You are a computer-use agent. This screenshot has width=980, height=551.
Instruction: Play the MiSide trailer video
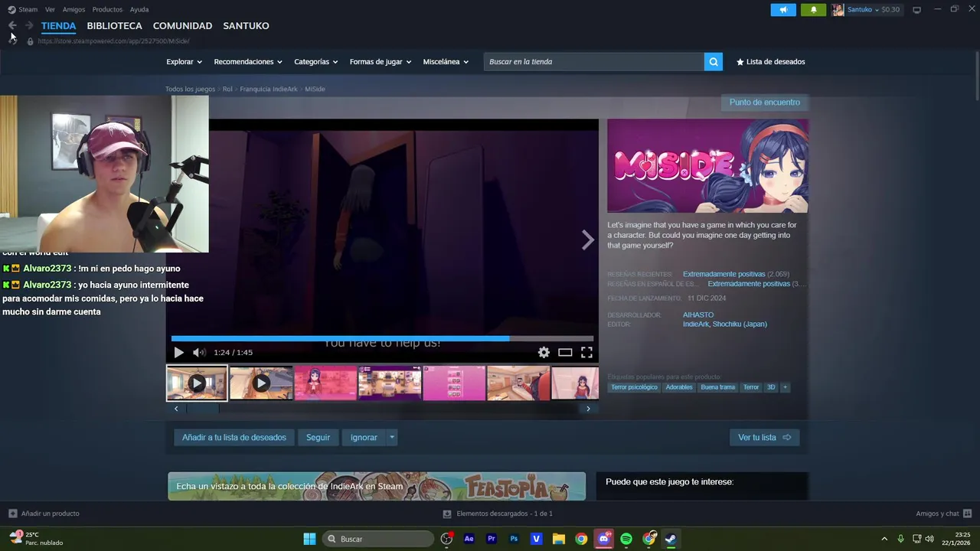178,352
